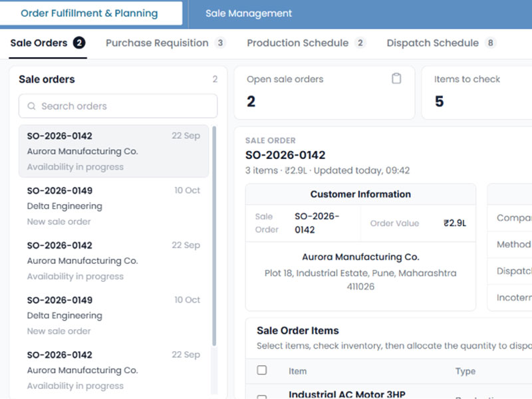Click the Search orders input field
This screenshot has height=399, width=532.
click(x=118, y=106)
